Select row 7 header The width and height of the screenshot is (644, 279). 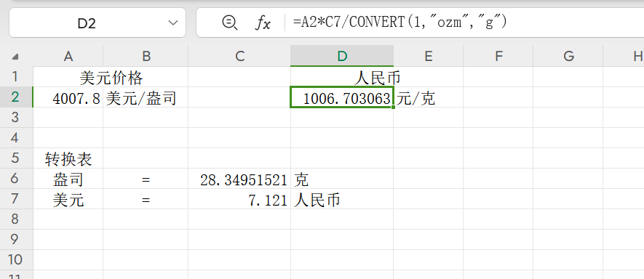click(16, 199)
